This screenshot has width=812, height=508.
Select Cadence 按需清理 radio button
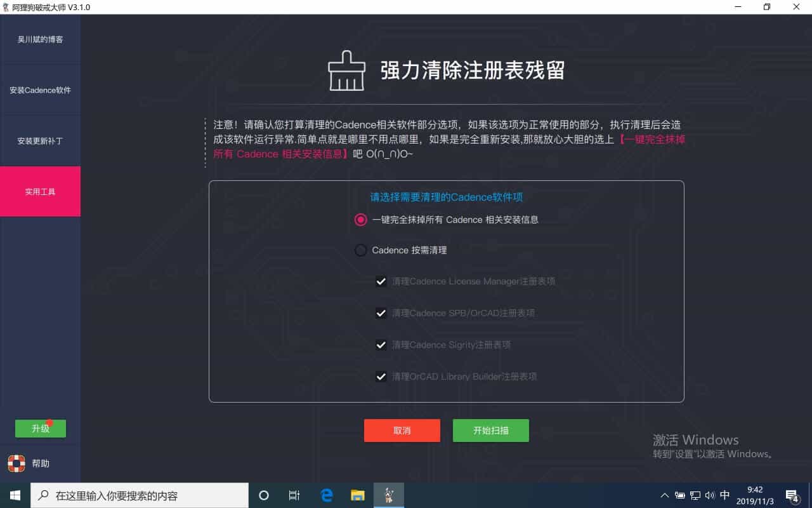click(360, 250)
